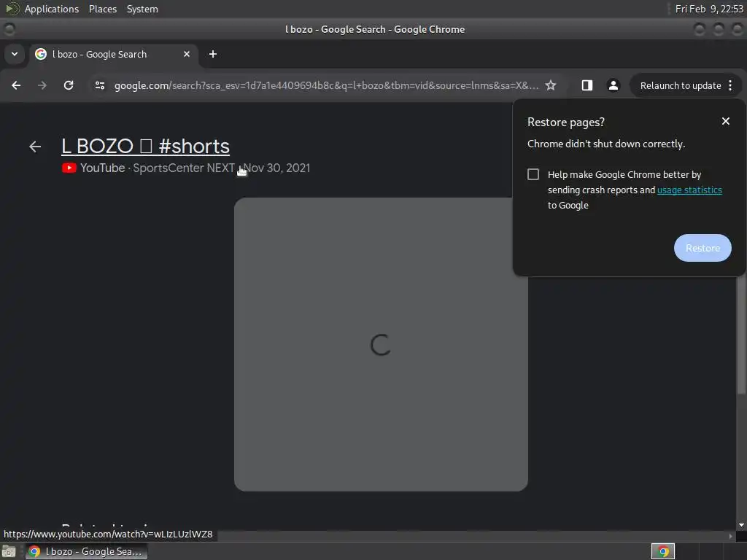Open the Chrome profile avatar icon

tap(613, 85)
